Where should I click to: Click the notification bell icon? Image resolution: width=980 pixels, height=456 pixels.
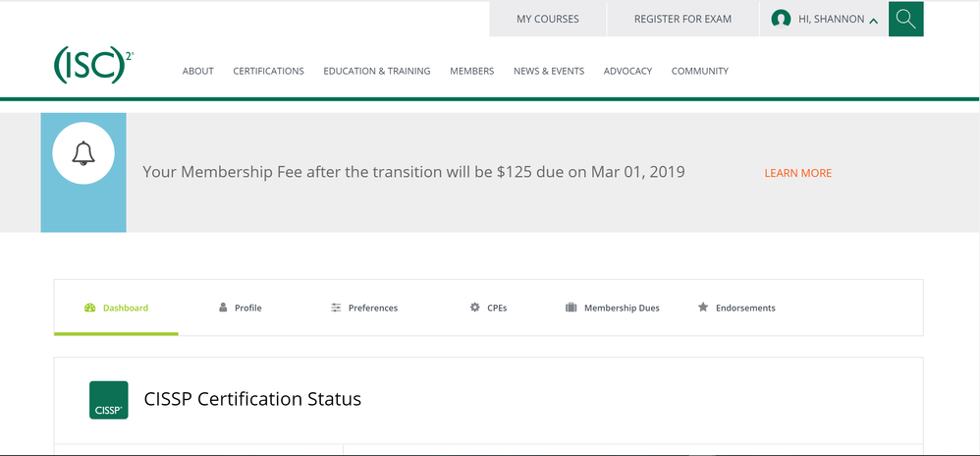pos(83,153)
